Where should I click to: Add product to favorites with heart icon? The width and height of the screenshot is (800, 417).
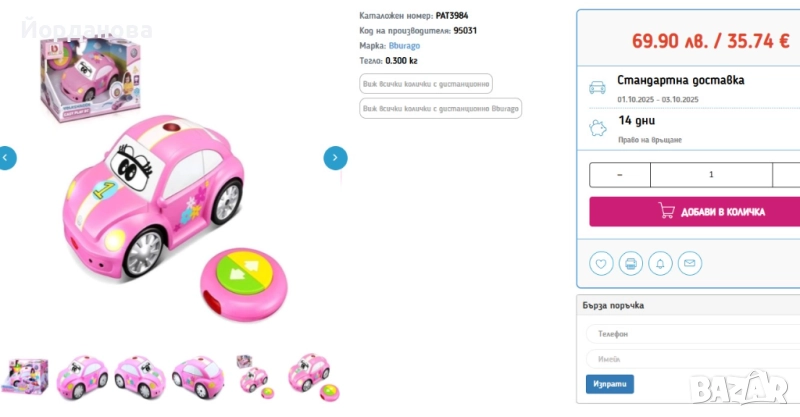[x=601, y=264]
